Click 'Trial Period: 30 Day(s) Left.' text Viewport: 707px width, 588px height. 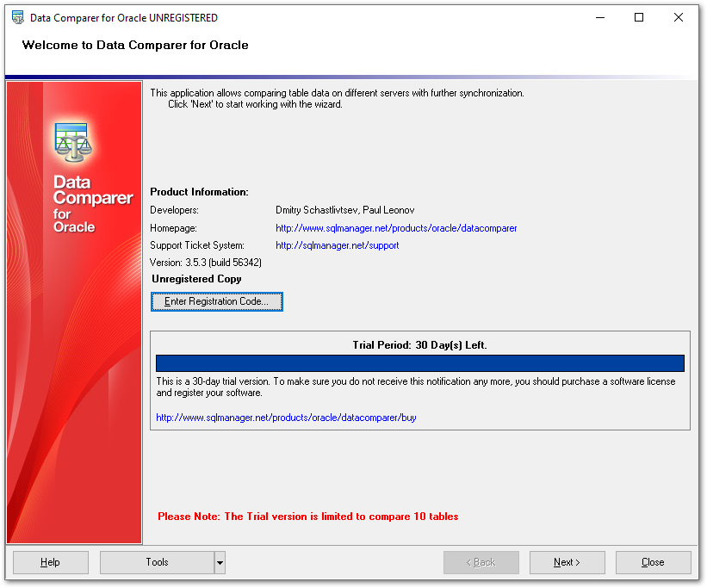point(419,345)
